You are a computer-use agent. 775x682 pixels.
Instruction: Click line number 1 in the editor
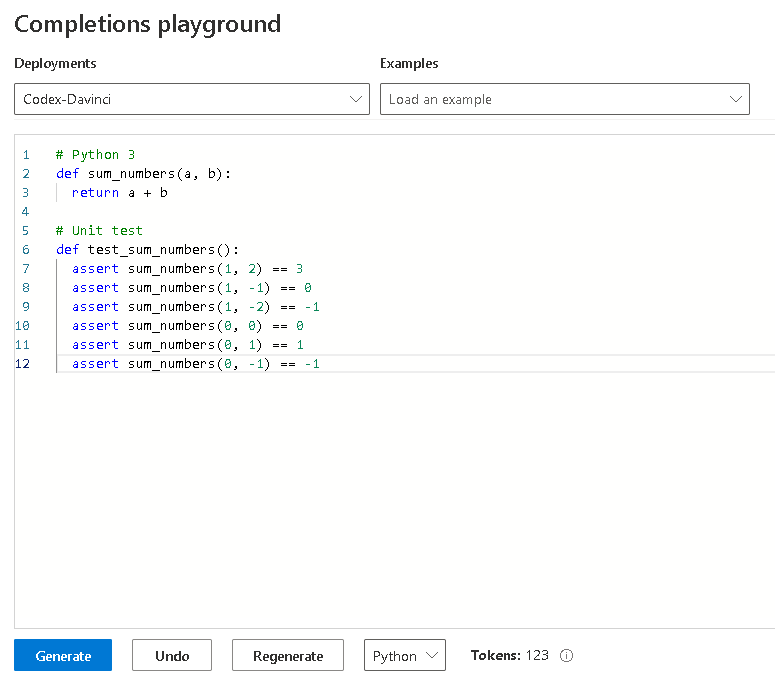coord(26,155)
